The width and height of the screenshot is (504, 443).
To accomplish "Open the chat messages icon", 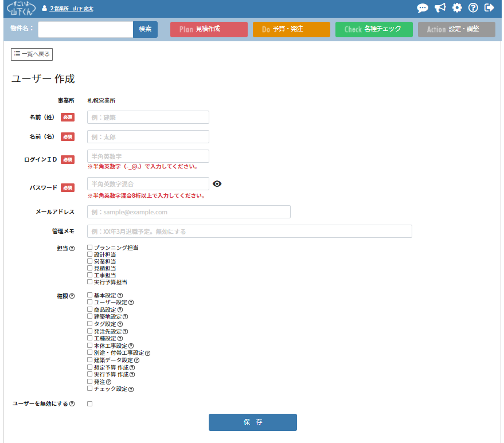I will coord(423,8).
